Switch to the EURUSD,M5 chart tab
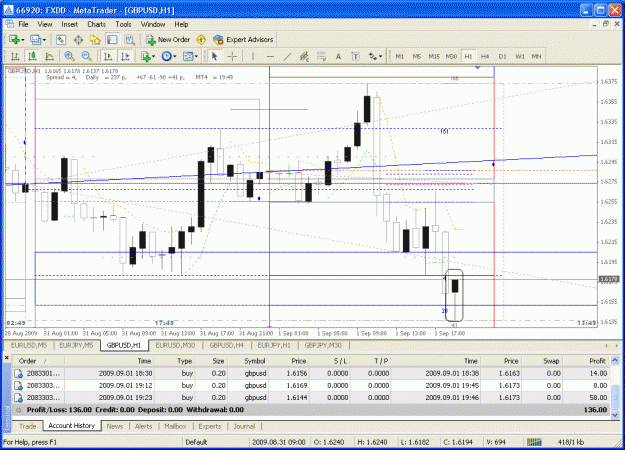 pos(29,345)
